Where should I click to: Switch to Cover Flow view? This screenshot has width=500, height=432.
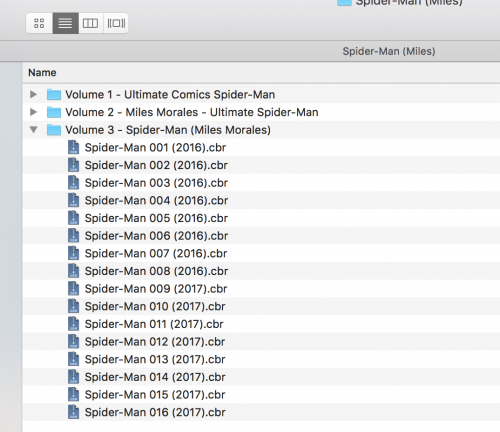pyautogui.click(x=116, y=23)
